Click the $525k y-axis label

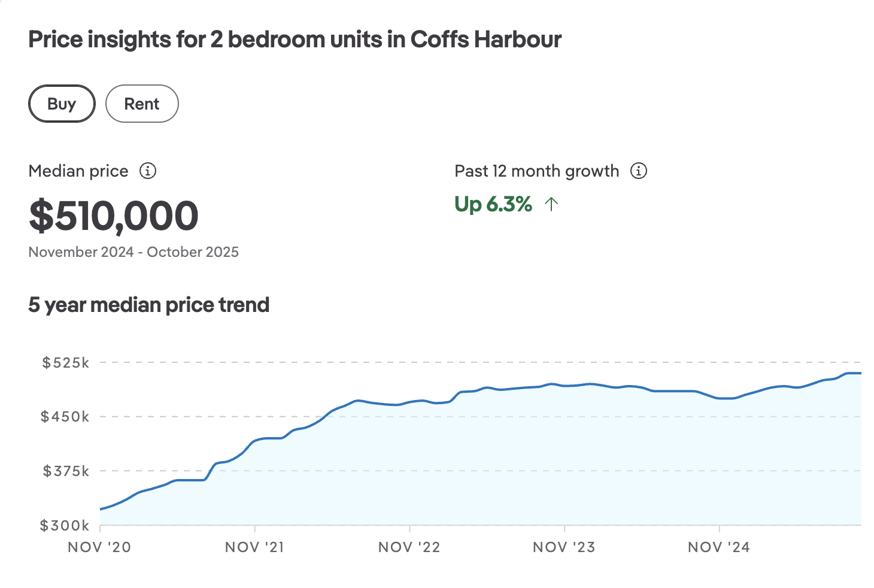65,363
